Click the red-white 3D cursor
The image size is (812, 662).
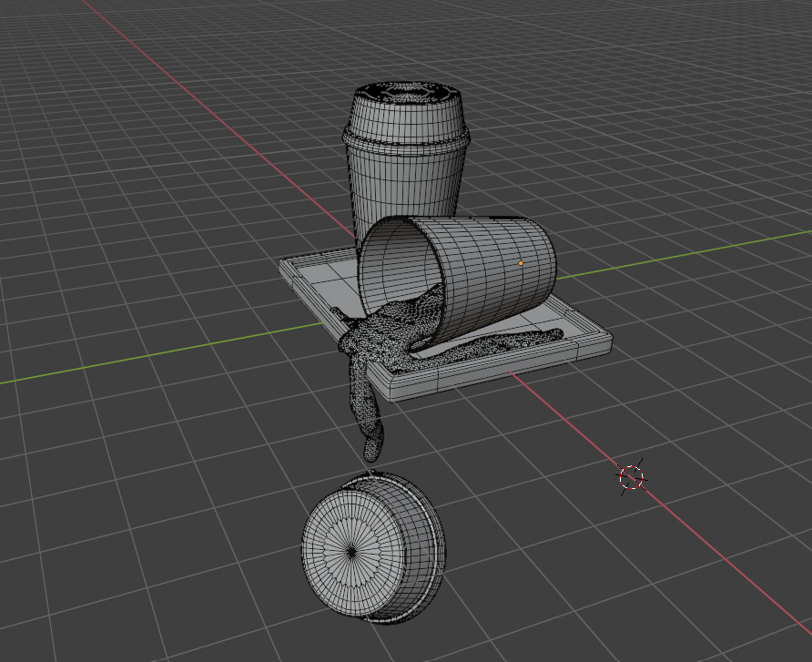pos(631,477)
